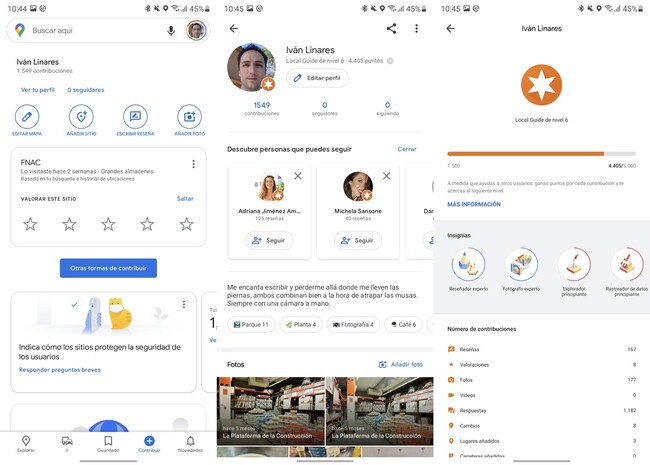Viewport: 650px width, 465px height.
Task: Open three-dot menu on safety questions card
Action: [x=184, y=305]
